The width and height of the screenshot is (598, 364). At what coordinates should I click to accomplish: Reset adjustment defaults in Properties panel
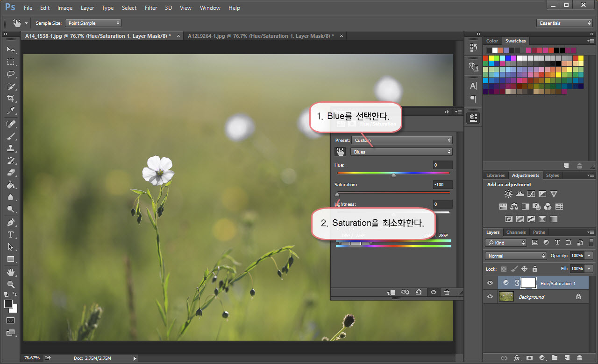[x=419, y=292]
